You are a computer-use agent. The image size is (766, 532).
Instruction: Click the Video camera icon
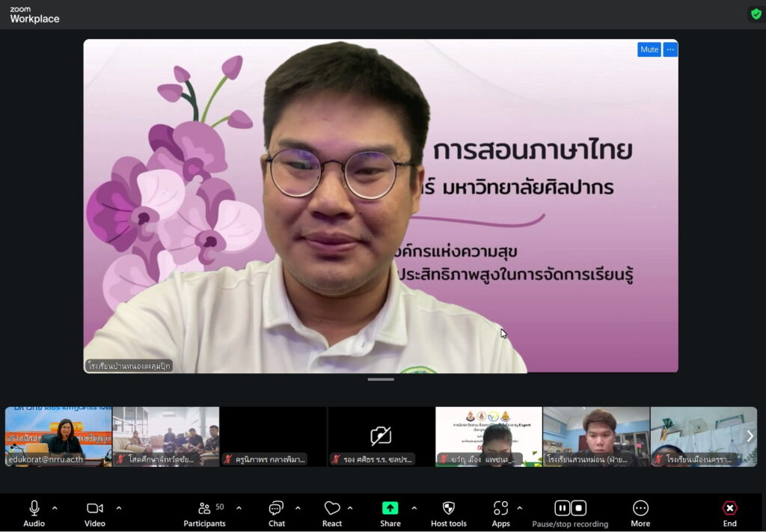click(94, 508)
